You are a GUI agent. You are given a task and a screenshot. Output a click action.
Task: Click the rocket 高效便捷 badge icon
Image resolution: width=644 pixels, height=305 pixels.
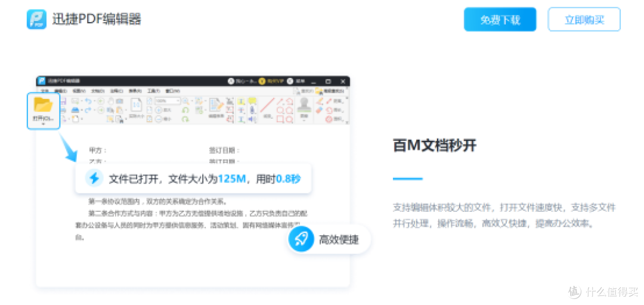[x=301, y=238]
